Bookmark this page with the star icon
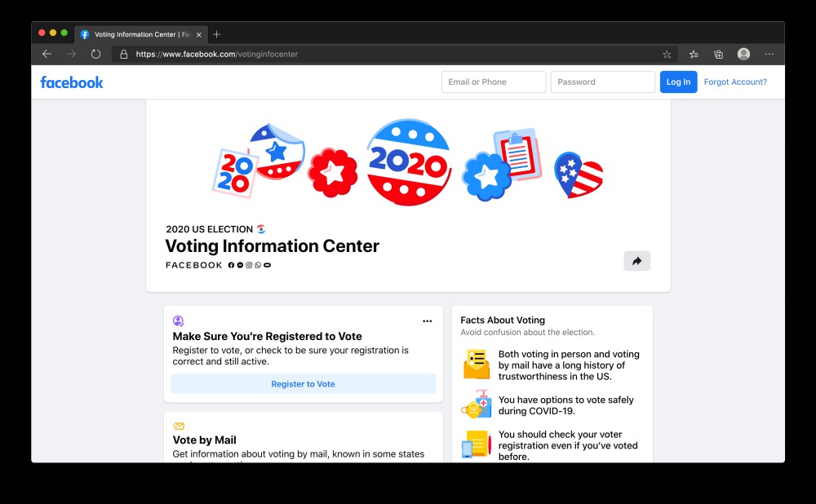 (667, 54)
